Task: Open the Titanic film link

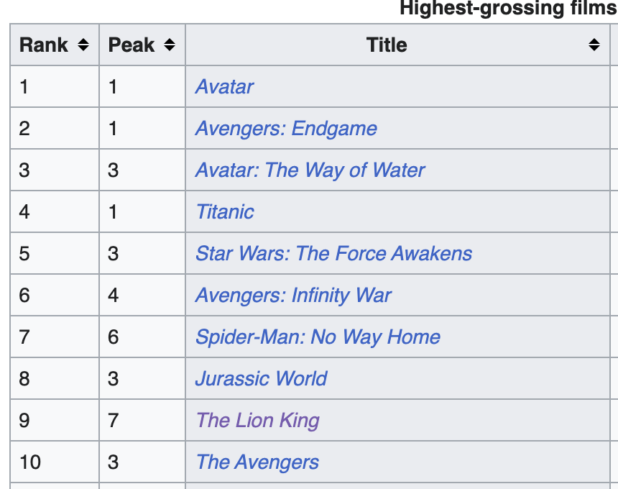Action: click(225, 212)
